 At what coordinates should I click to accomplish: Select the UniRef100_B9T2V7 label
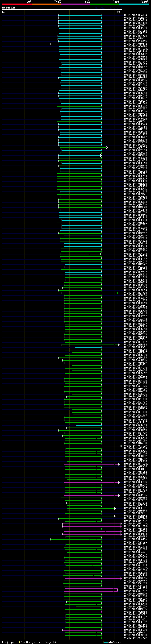[135, 62]
